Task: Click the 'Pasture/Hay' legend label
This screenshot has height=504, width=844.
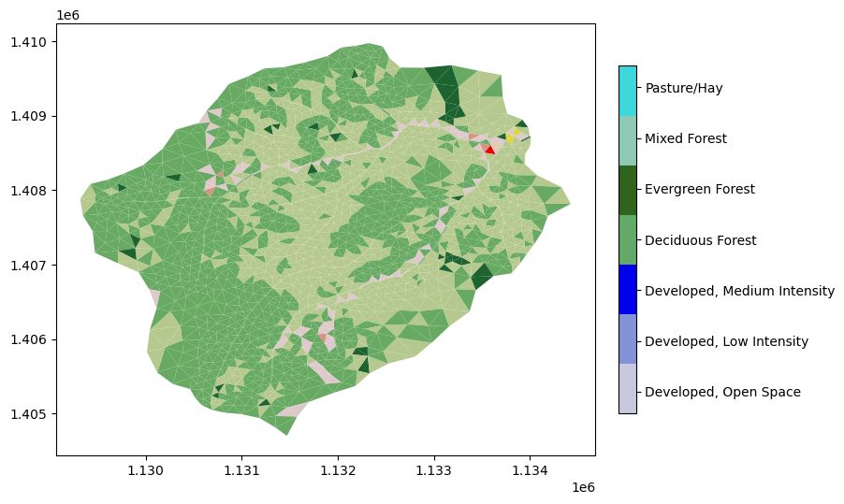Action: tap(684, 88)
